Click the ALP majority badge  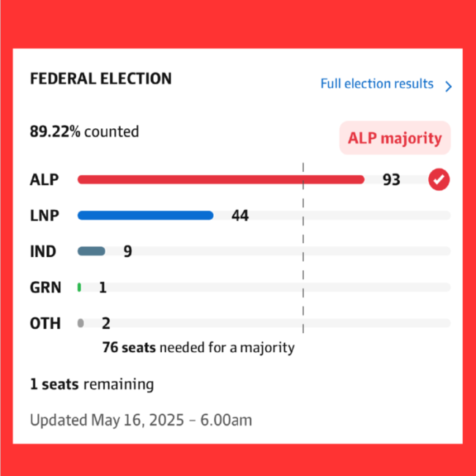tap(395, 138)
